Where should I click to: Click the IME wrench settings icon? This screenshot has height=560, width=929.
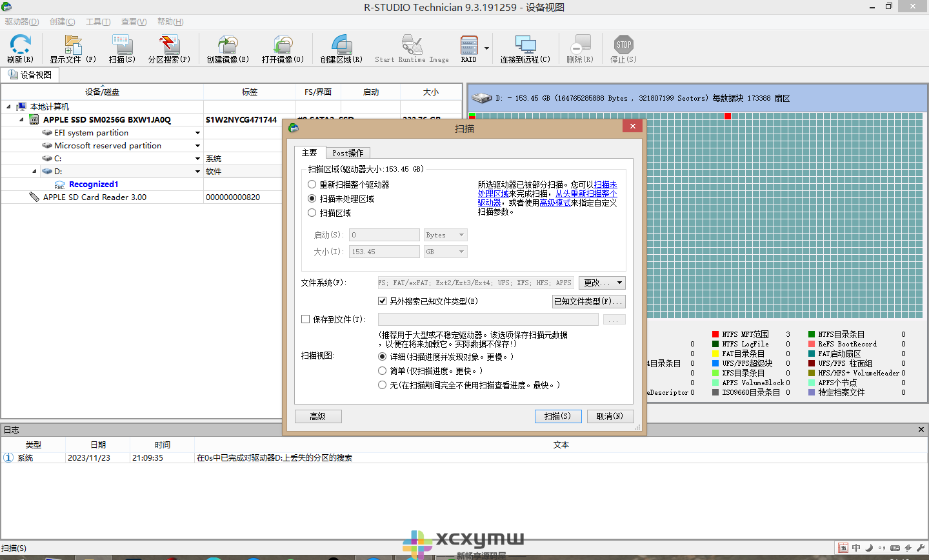click(920, 548)
